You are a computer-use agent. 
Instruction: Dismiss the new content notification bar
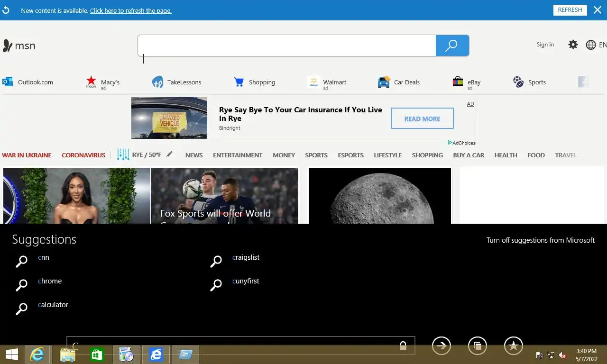(598, 10)
